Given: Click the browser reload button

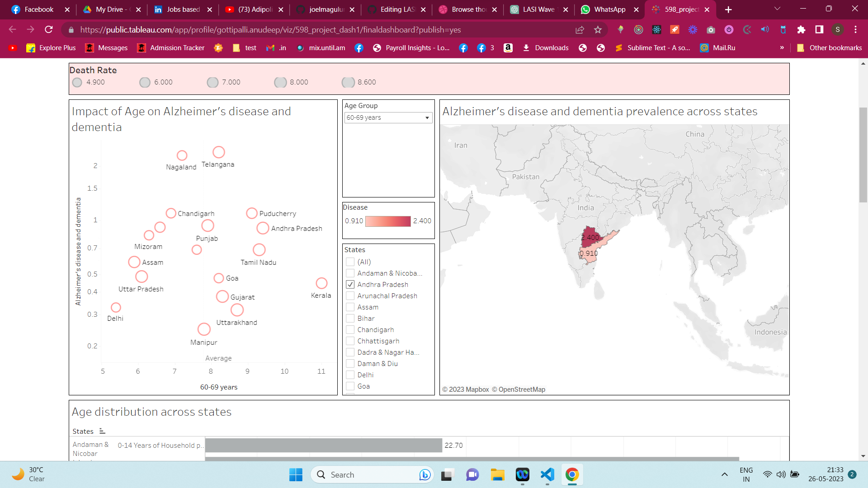Looking at the screenshot, I should [49, 29].
